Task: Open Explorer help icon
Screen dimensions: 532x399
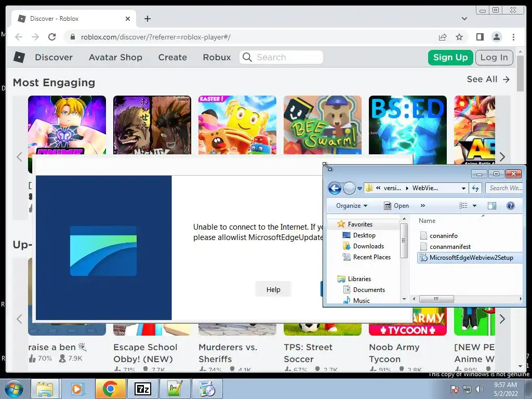Action: (x=510, y=206)
